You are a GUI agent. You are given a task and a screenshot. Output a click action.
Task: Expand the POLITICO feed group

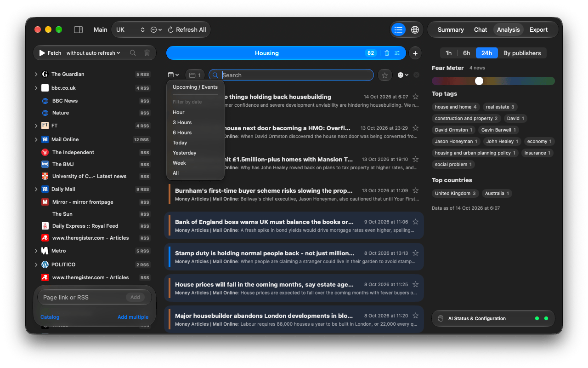36,264
